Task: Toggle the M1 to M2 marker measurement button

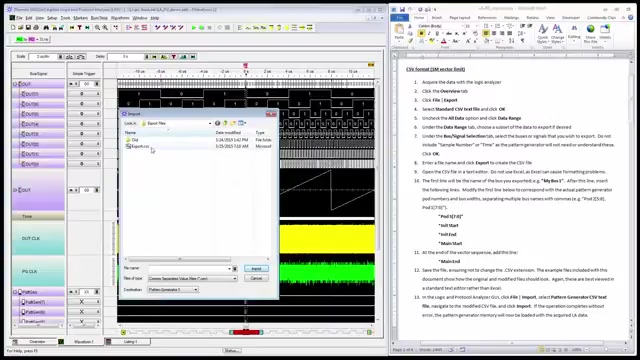Action: [x=32, y=39]
